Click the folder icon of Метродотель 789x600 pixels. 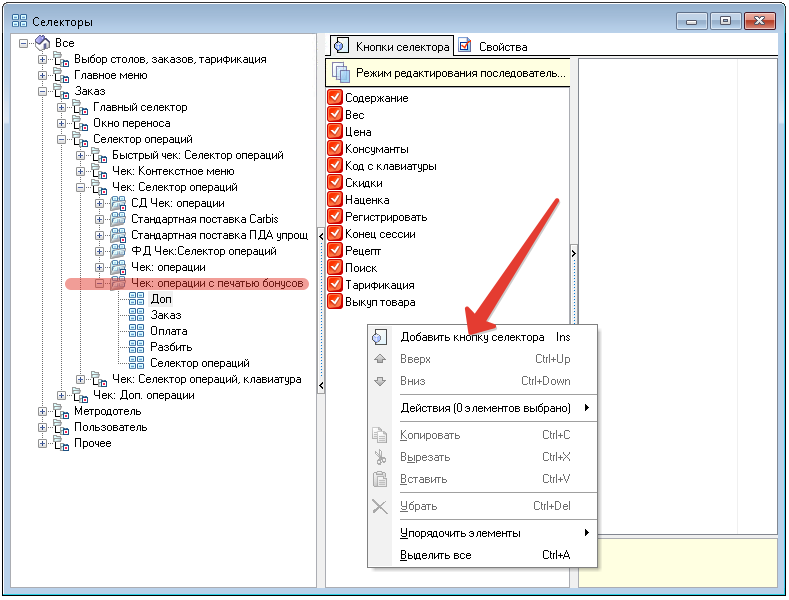(x=61, y=412)
